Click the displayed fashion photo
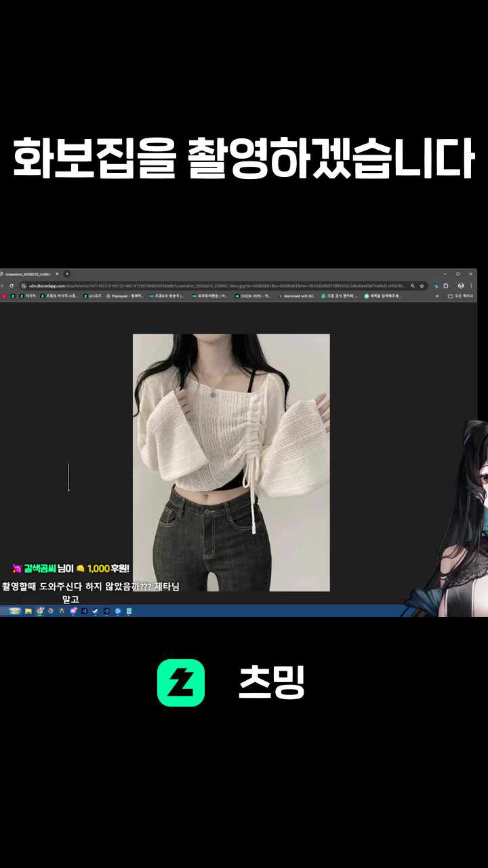The height and width of the screenshot is (868, 488). click(231, 462)
